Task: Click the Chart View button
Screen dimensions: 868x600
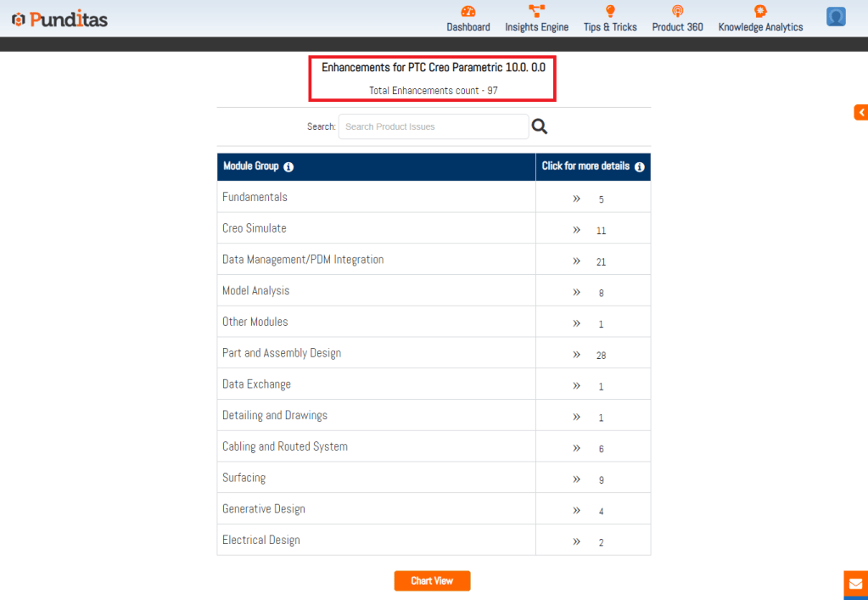Action: [432, 581]
